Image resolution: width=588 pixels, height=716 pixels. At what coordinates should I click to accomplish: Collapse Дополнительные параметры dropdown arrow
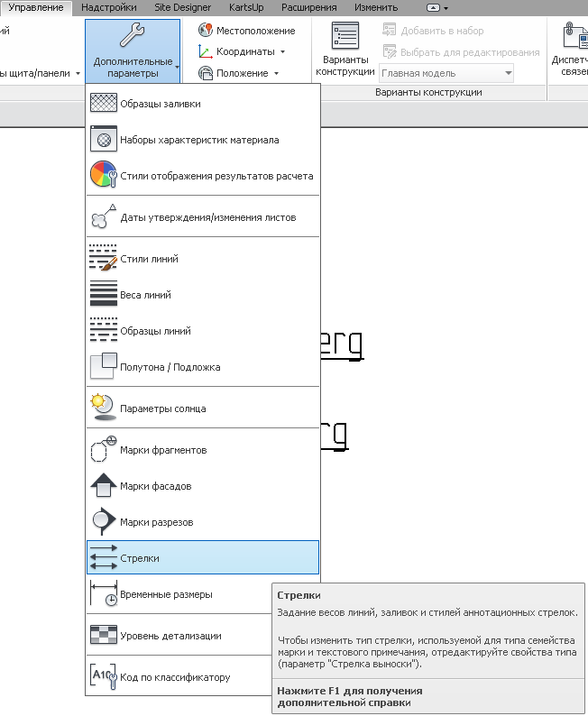(177, 68)
